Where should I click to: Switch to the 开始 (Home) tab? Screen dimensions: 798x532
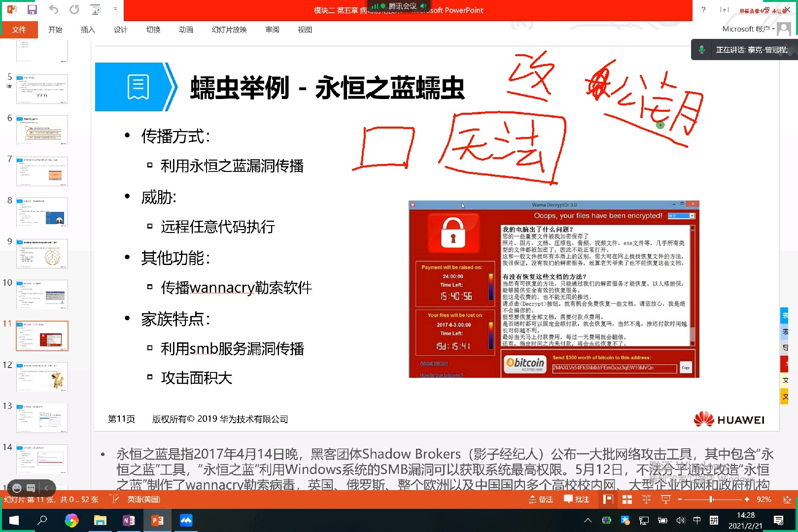55,30
